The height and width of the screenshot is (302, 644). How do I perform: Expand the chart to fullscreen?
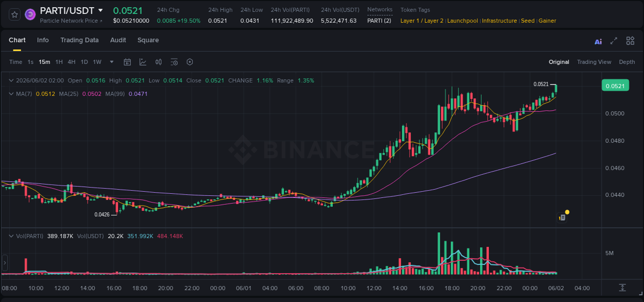pyautogui.click(x=614, y=41)
